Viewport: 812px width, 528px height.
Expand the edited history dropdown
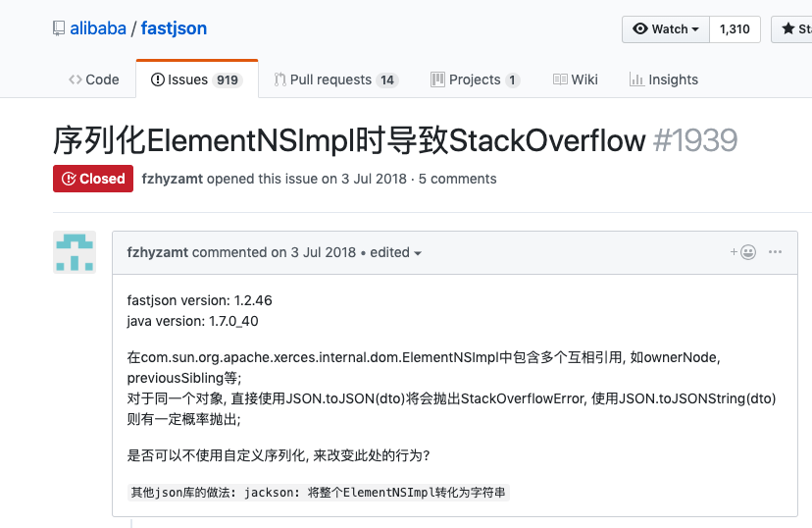click(x=395, y=252)
